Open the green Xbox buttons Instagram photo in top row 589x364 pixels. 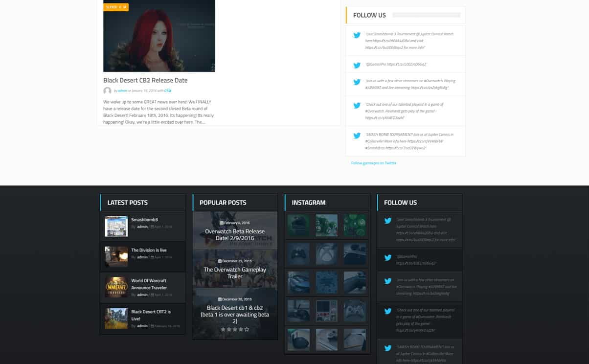pyautogui.click(x=355, y=226)
